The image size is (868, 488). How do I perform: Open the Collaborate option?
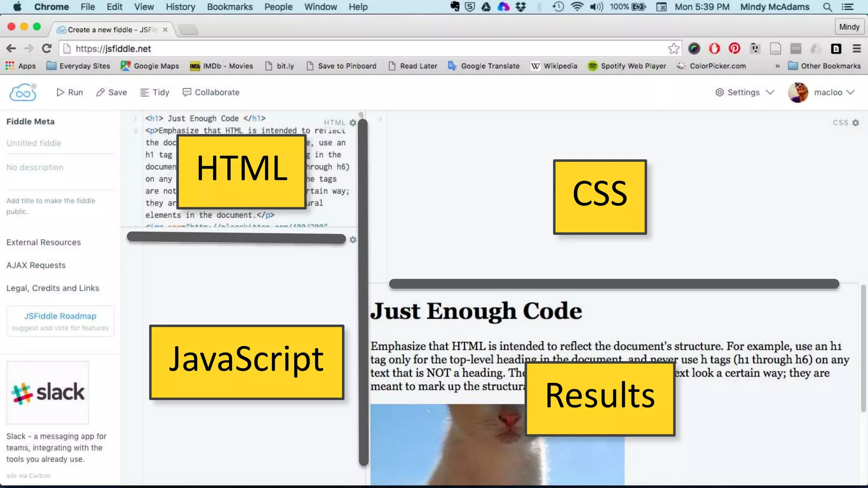(x=211, y=92)
